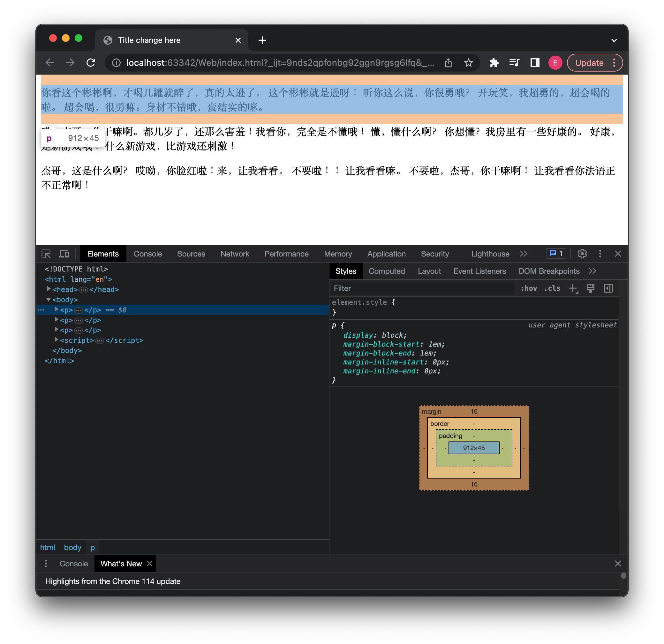The height and width of the screenshot is (644, 664).
Task: Open the actions dots on the selected p row
Action: click(41, 310)
